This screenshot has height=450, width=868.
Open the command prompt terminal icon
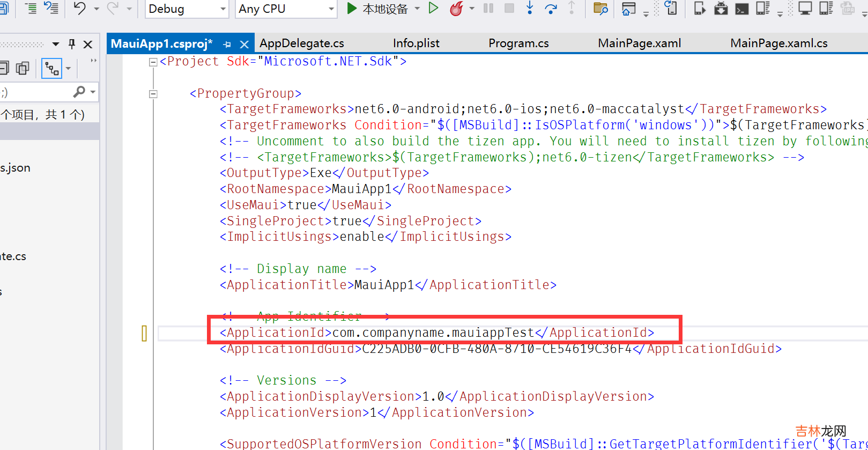click(x=742, y=9)
